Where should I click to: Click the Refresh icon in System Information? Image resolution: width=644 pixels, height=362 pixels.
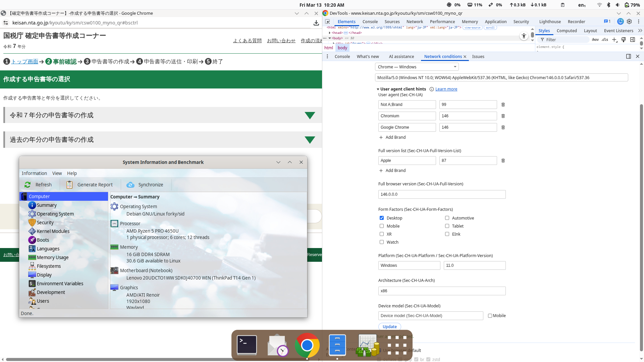(28, 185)
